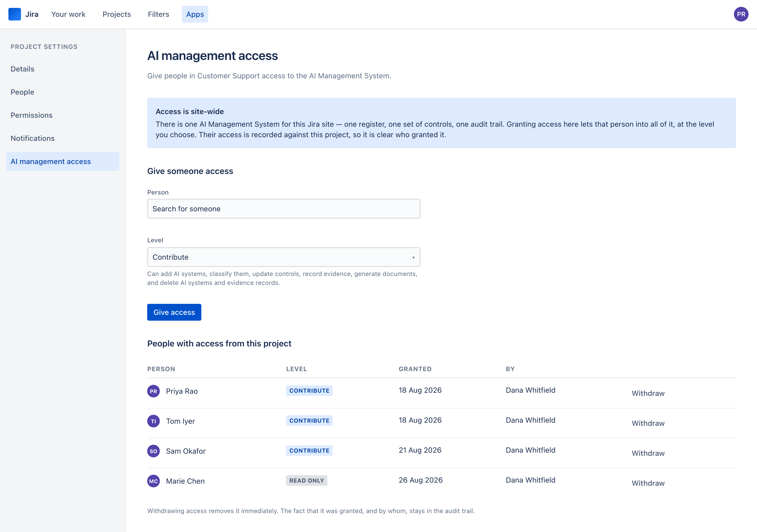
Task: Withdraw access for Tom Iyer
Action: [648, 423]
